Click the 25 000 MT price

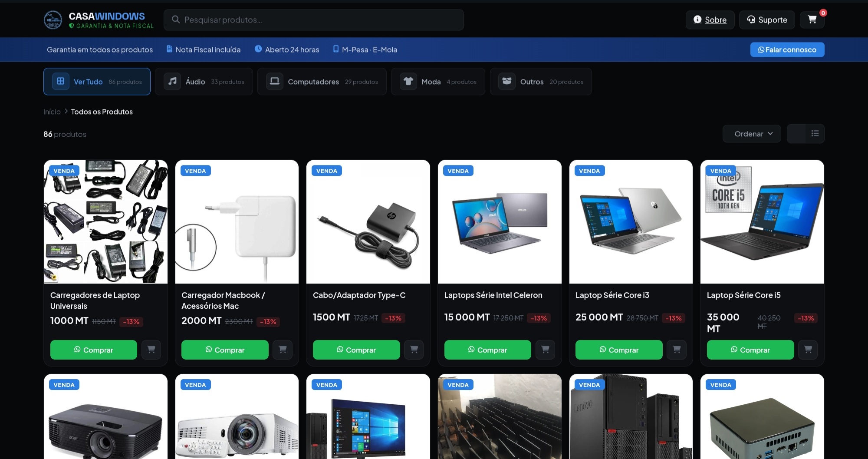[599, 317]
